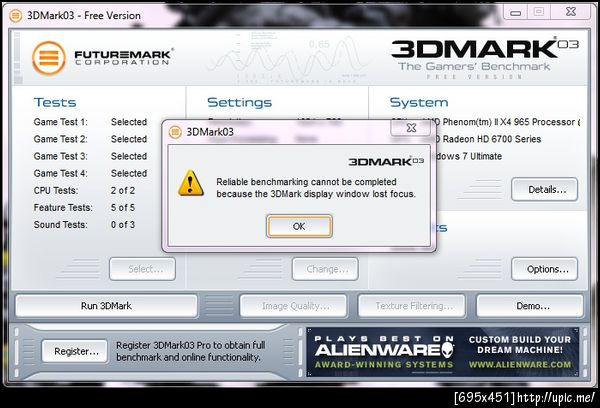Click the Register button
The image size is (600, 408).
(75, 351)
